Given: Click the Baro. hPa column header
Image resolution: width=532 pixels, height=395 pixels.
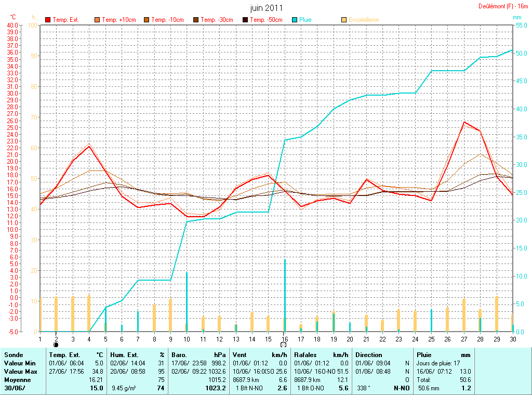Looking at the screenshot, I should point(198,354).
